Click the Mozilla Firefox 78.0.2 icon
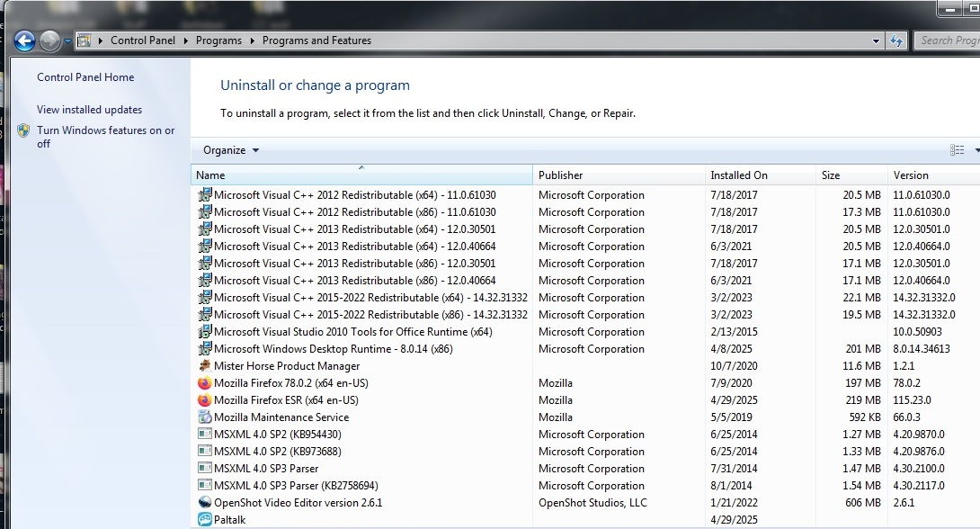 point(204,382)
